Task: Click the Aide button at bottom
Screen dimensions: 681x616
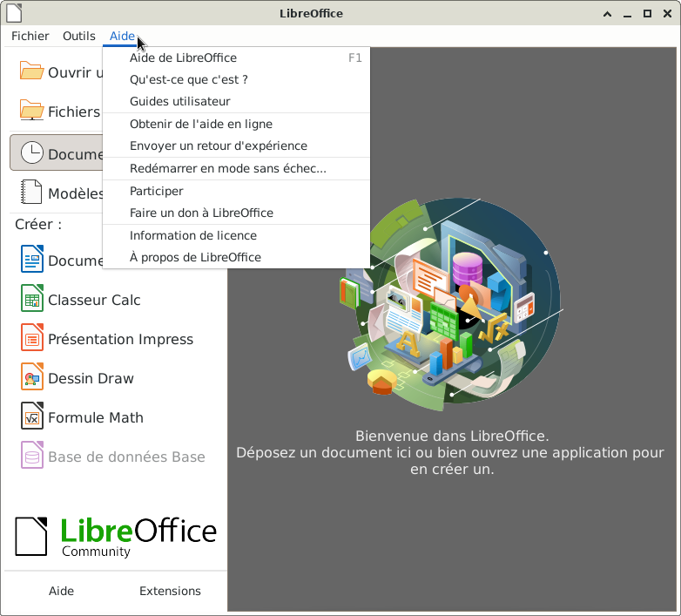Action: pos(61,591)
